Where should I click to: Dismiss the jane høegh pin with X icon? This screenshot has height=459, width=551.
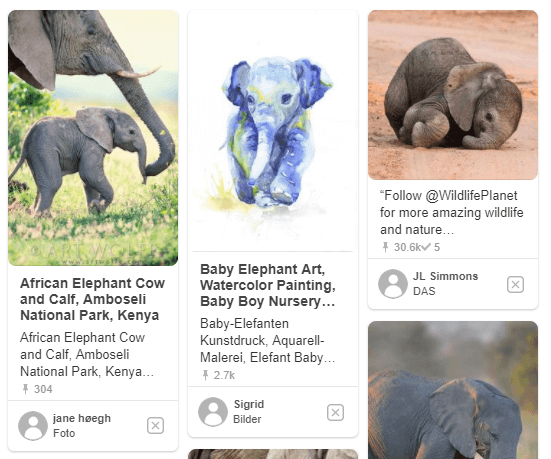point(155,426)
